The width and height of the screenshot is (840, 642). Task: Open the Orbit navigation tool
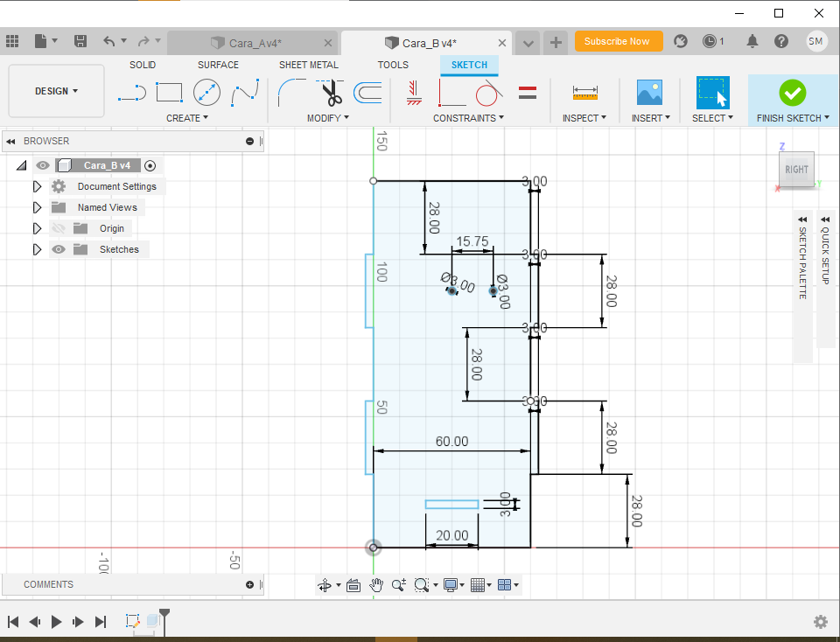pyautogui.click(x=325, y=585)
